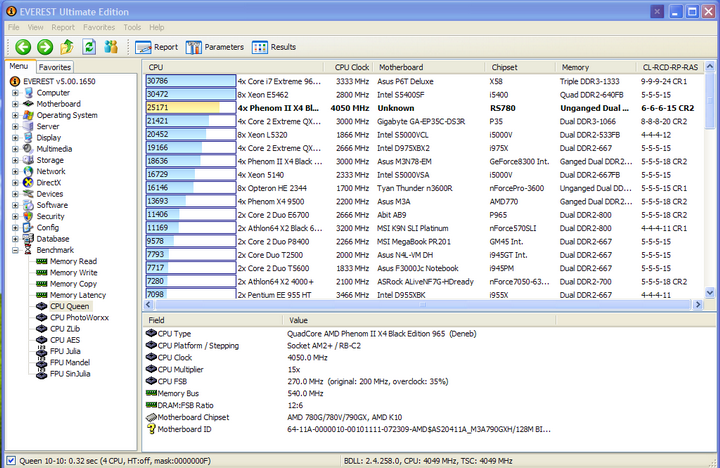Open the Favorites menu
The height and width of the screenshot is (468, 720).
pyautogui.click(x=99, y=28)
